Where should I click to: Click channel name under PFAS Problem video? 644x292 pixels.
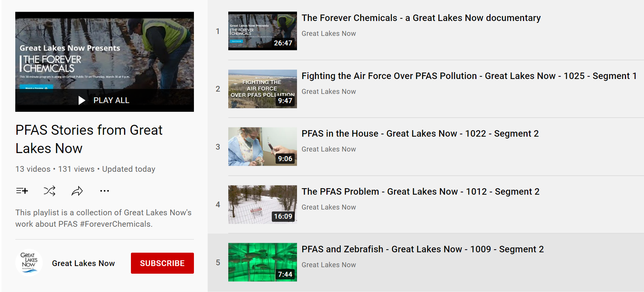[329, 207]
